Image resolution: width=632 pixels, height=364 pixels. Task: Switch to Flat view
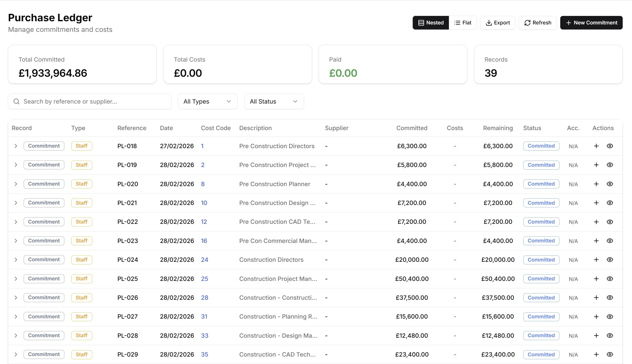(463, 23)
